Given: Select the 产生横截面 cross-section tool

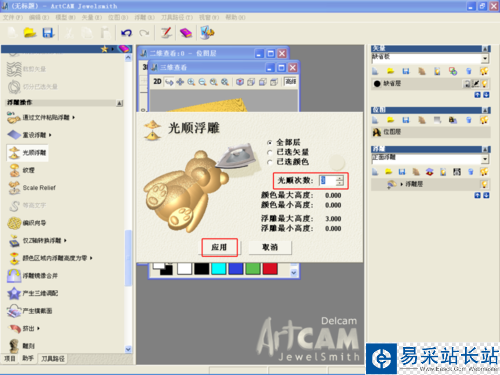Looking at the screenshot, I should pyautogui.click(x=30, y=311).
